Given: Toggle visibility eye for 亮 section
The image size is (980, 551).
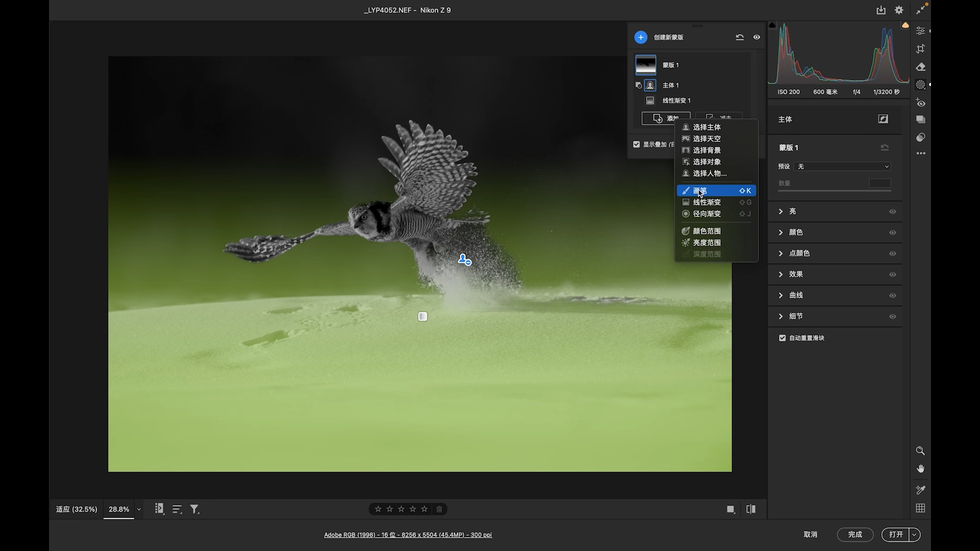Looking at the screenshot, I should pos(892,212).
